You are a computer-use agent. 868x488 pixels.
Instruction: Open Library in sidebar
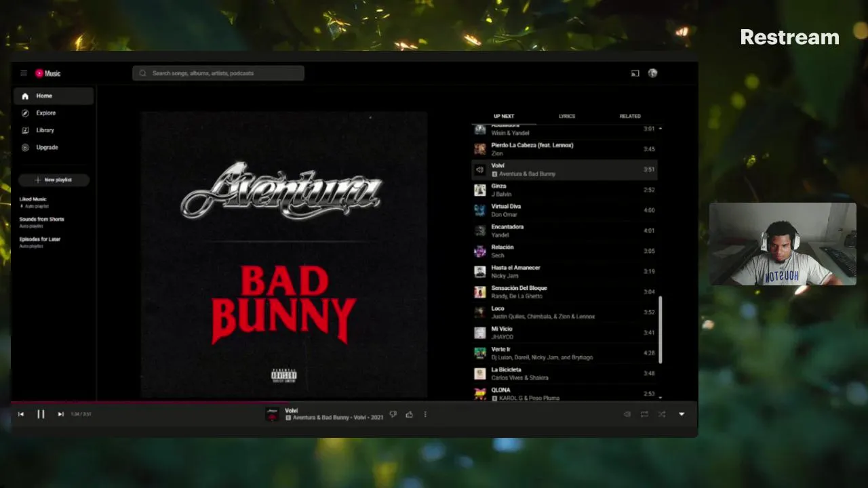[x=54, y=130]
